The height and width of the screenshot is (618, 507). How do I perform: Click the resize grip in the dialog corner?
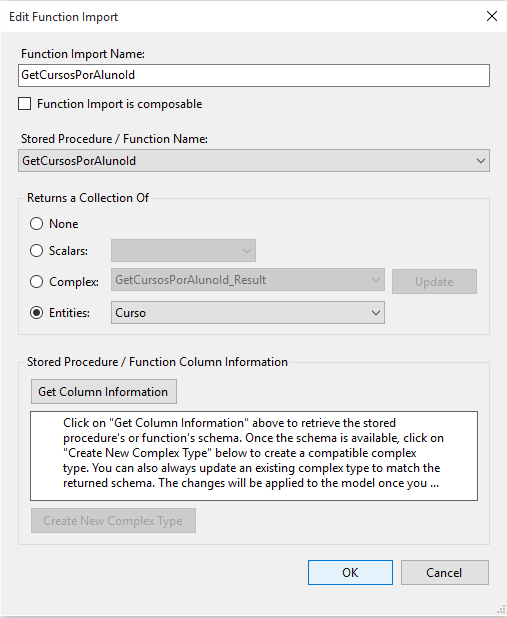(x=501, y=610)
